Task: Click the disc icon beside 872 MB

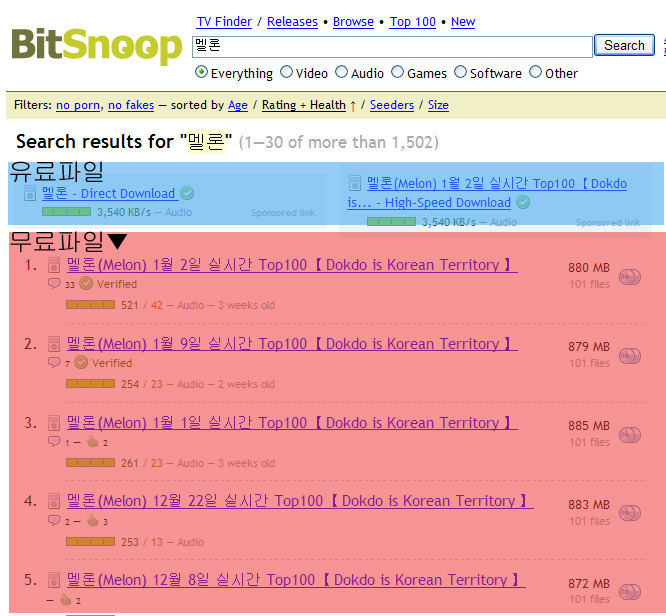Action: coord(629,592)
